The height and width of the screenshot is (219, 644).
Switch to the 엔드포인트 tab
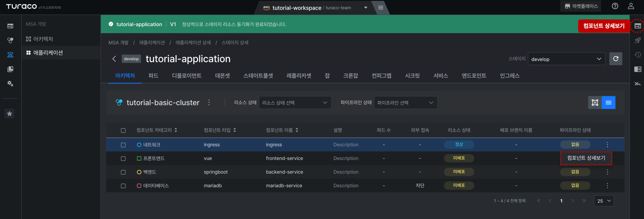click(474, 76)
